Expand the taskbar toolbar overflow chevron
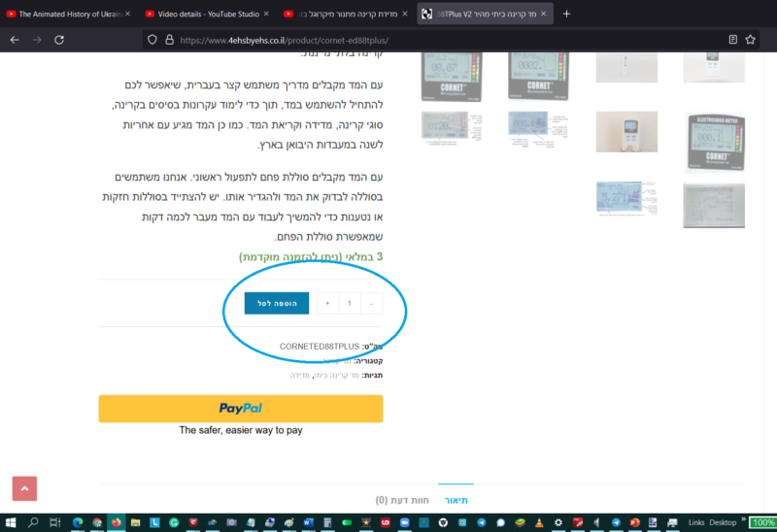The height and width of the screenshot is (532, 777). point(743,519)
